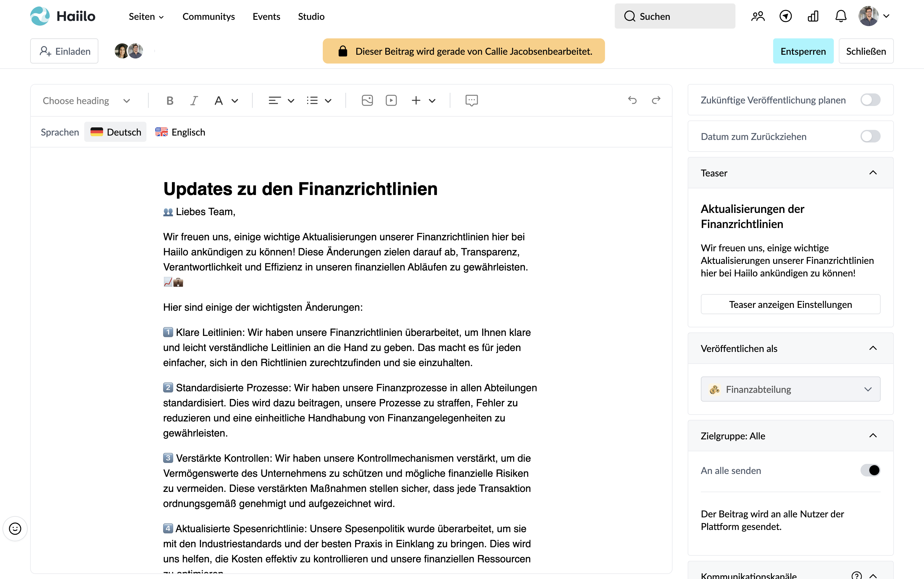
Task: Click 'Hier sind einige der wichtigsten Änderungen'
Action: [x=263, y=307]
